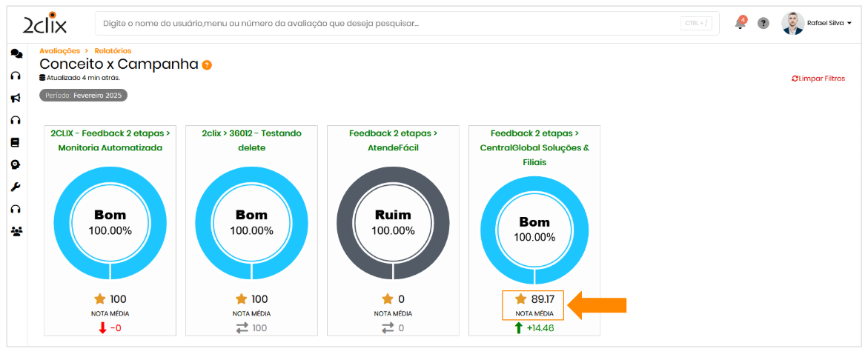Open the book icon in sidebar
This screenshot has width=868, height=357.
click(16, 142)
